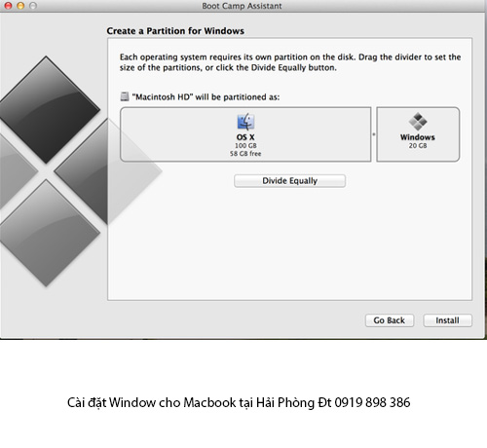
Task: Select the OS X Finder icon
Action: click(x=245, y=122)
